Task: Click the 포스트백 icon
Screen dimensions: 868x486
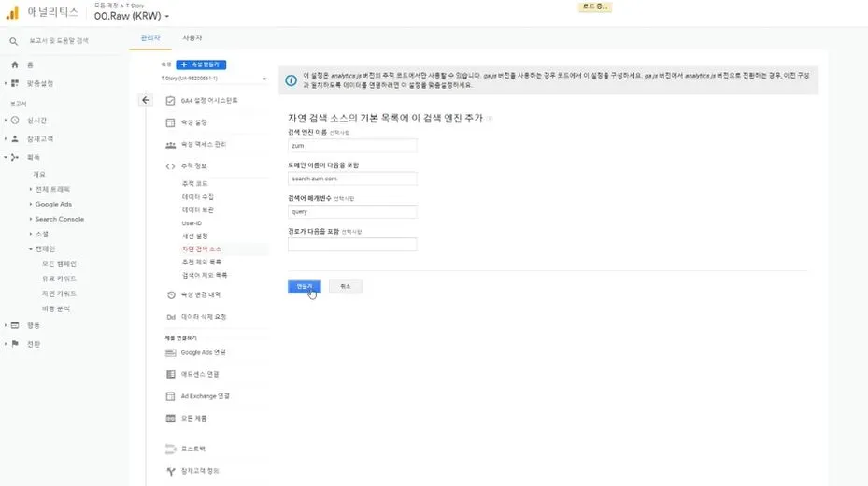Action: [x=170, y=449]
